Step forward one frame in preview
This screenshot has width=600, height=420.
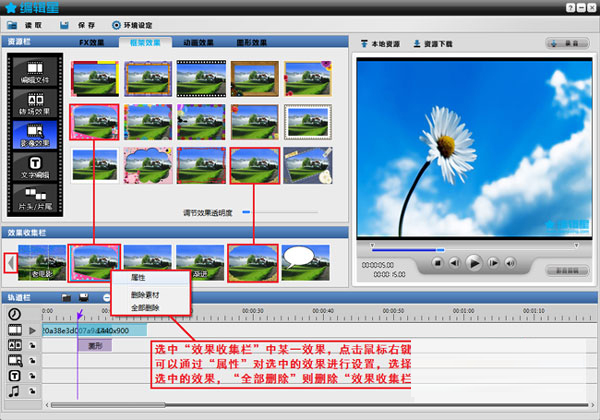[x=493, y=263]
